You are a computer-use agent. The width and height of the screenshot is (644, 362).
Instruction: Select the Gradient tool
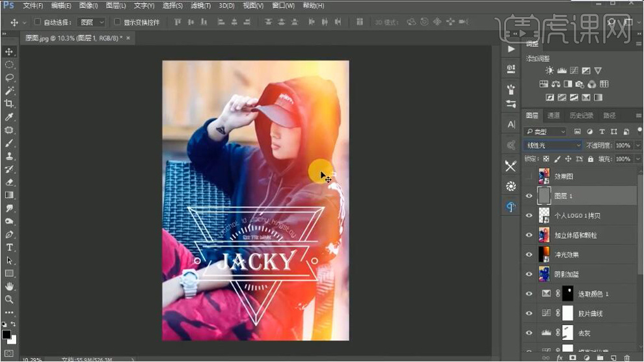point(9,195)
